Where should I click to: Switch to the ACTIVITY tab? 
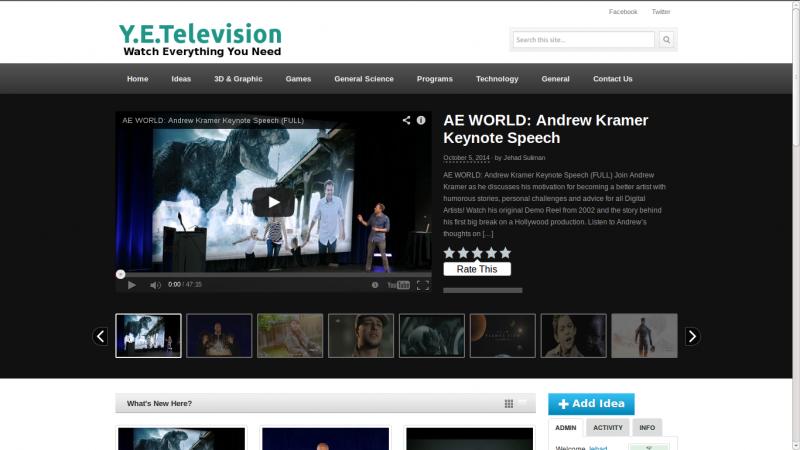pyautogui.click(x=608, y=428)
